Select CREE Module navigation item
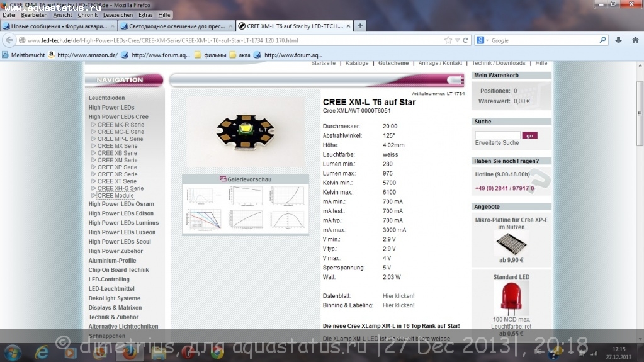The height and width of the screenshot is (362, 644). pos(115,196)
